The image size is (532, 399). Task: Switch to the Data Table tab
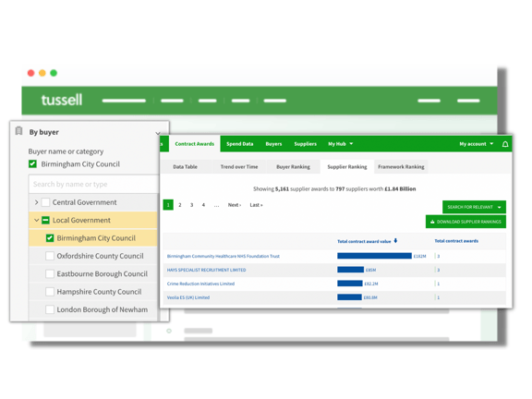tap(185, 166)
